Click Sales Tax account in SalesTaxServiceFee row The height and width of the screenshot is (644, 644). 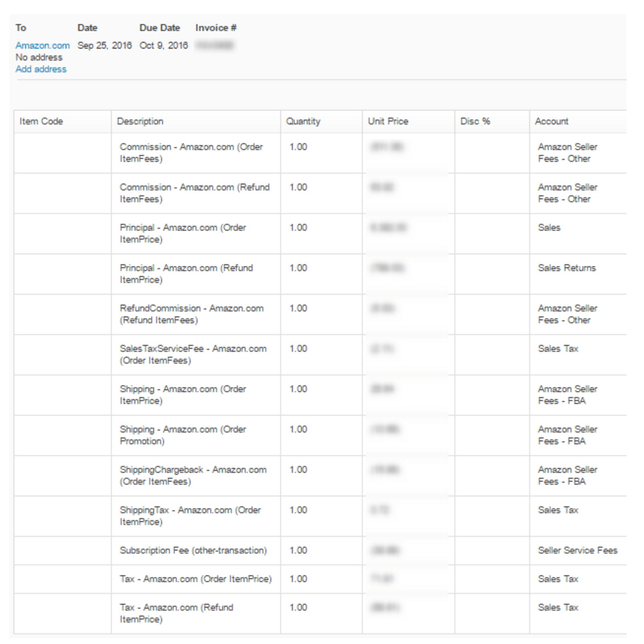[578, 354]
